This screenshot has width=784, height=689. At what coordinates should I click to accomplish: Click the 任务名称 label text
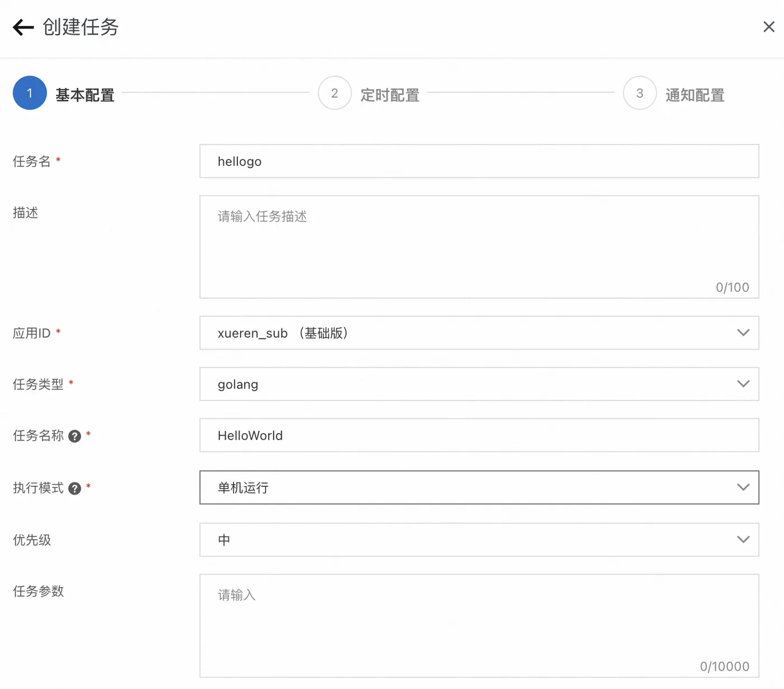point(38,436)
